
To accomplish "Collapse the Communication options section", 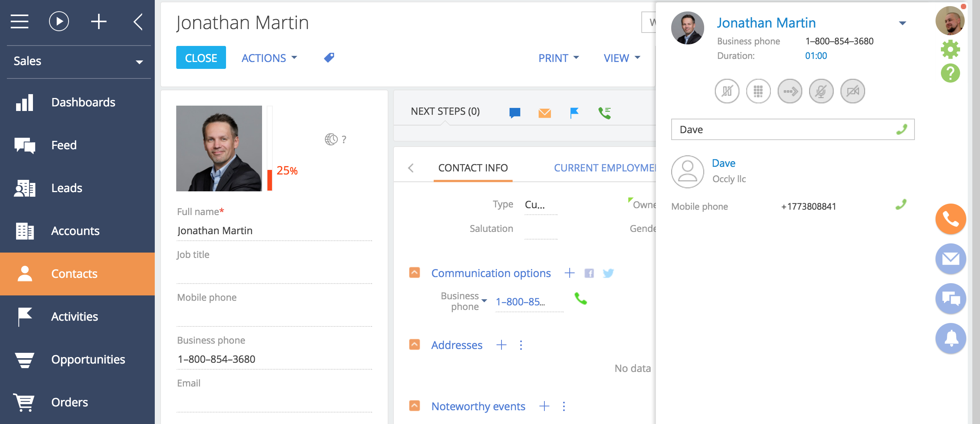I will 414,273.
